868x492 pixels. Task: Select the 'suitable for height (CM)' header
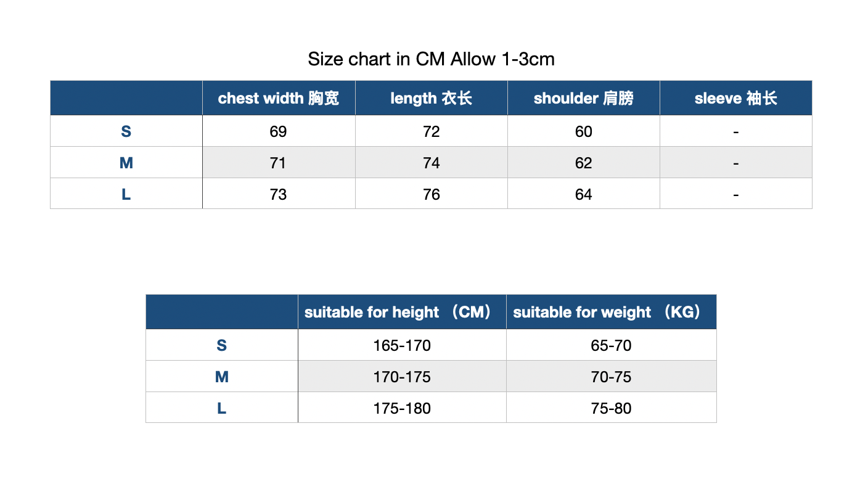(402, 312)
